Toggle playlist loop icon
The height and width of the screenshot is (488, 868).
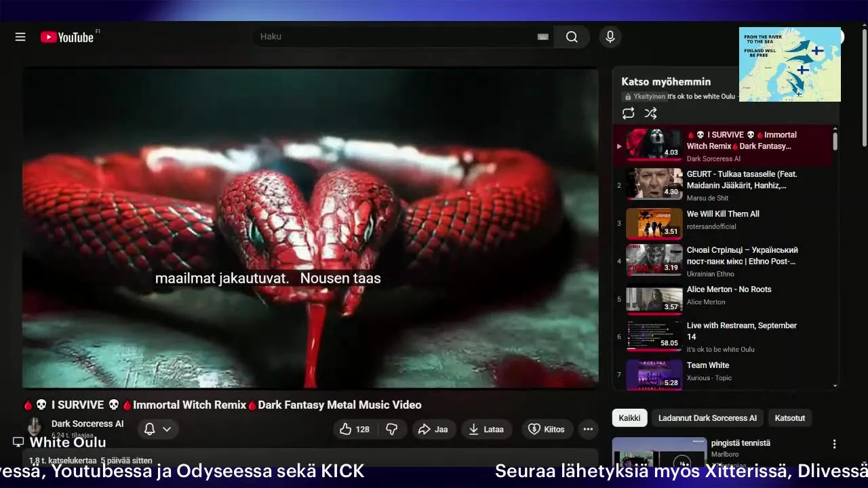pyautogui.click(x=629, y=113)
